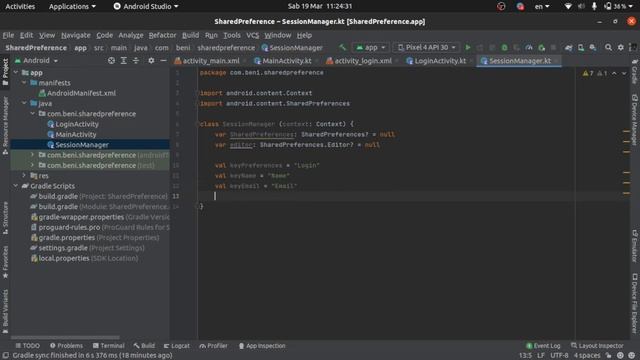Collapse the app module node
Viewport: 640px width, 360px height.
pyautogui.click(x=16, y=73)
